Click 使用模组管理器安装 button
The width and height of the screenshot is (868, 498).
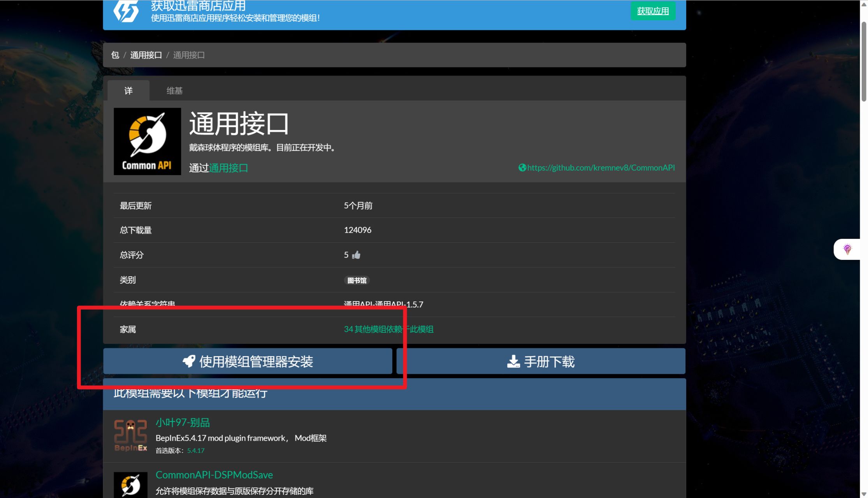[x=248, y=361]
